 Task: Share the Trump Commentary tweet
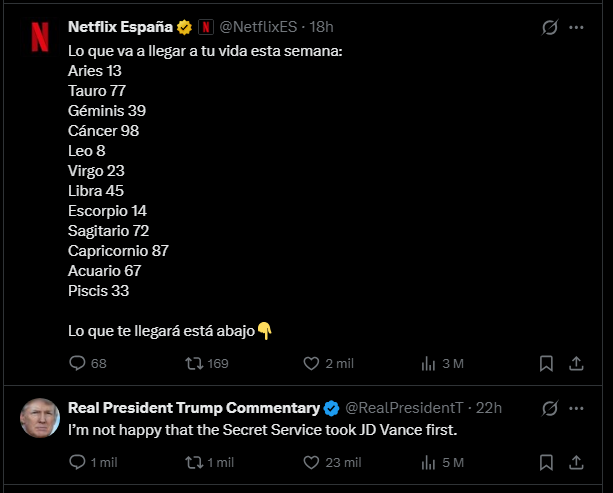click(576, 463)
